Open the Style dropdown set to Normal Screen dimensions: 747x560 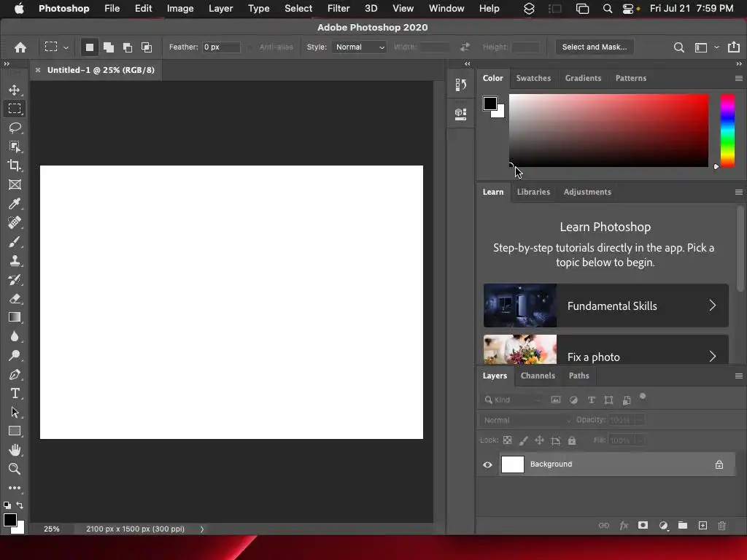359,47
